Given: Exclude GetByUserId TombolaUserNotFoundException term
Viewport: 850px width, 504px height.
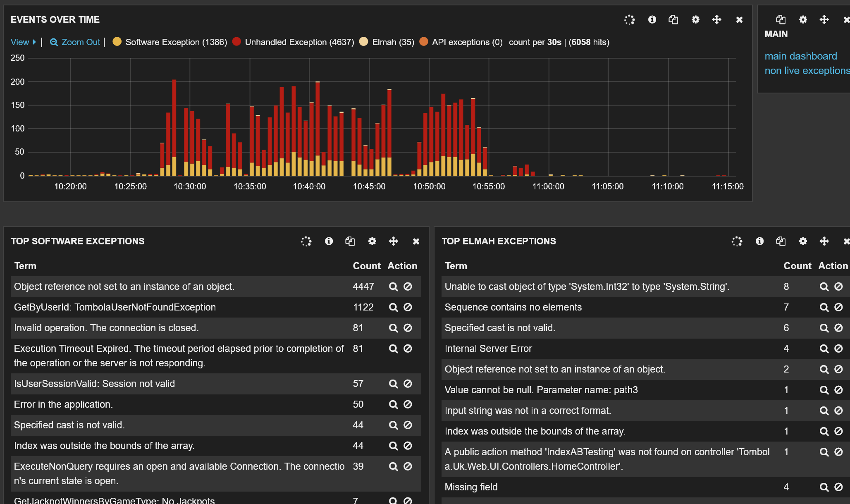Looking at the screenshot, I should pos(408,307).
